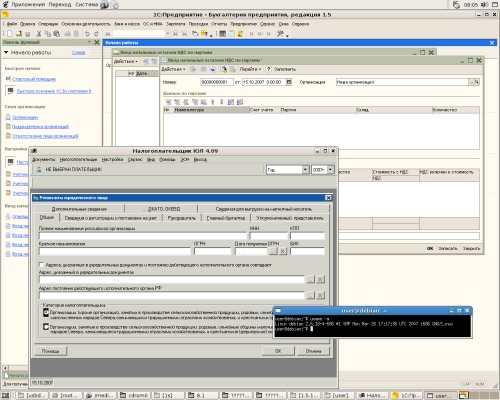The image size is (500, 400).
Task: Open the 'Документы' menu in Nalogoplatelshchik
Action: click(44, 159)
